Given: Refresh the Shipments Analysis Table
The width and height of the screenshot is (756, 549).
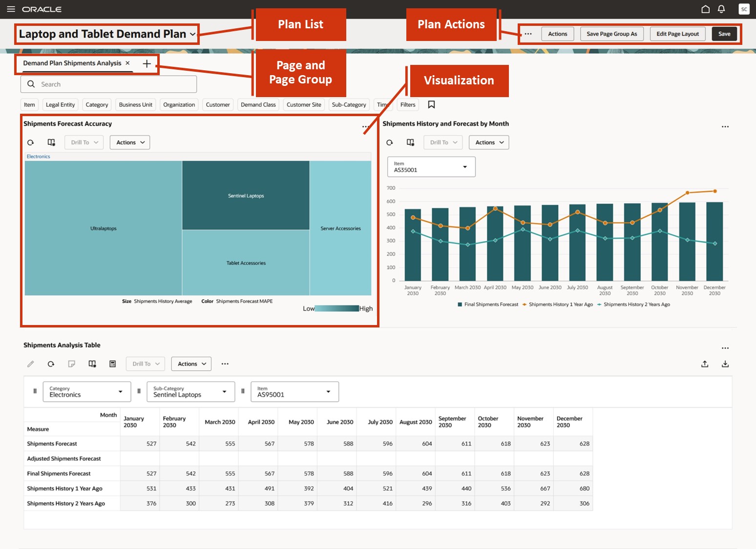Looking at the screenshot, I should pos(51,364).
